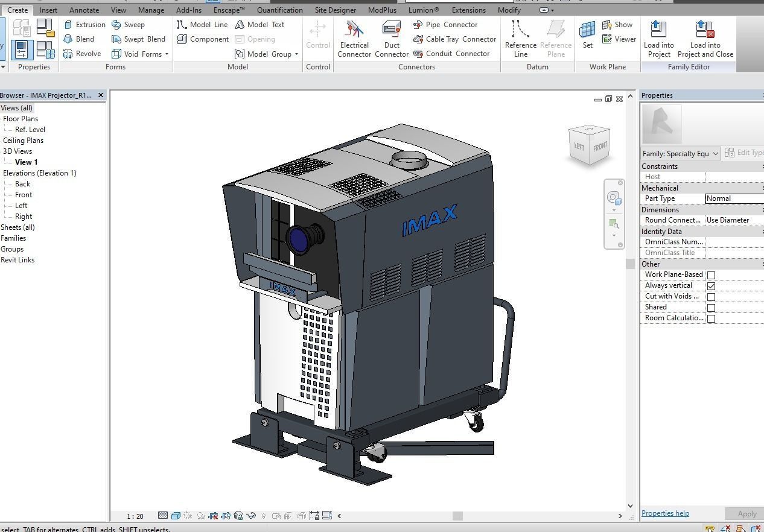Click Temporary Hide/Isolate sunglasses icon
Screen dimensions: 764x532
251,516
